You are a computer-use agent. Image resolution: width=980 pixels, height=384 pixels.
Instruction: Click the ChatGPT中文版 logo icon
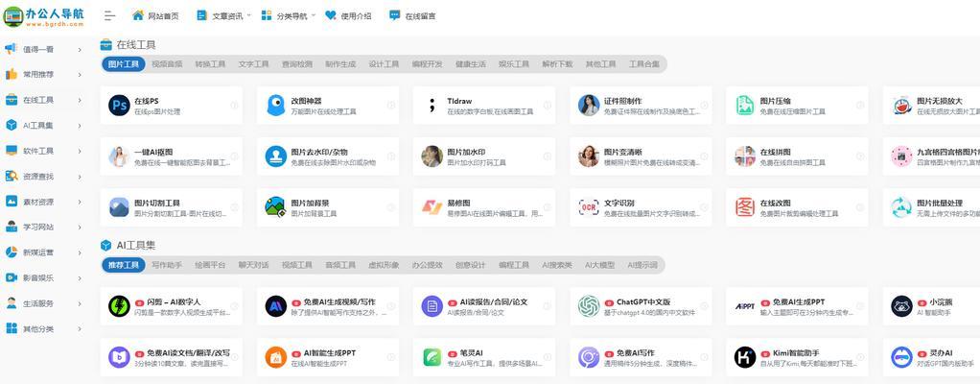[x=589, y=306]
